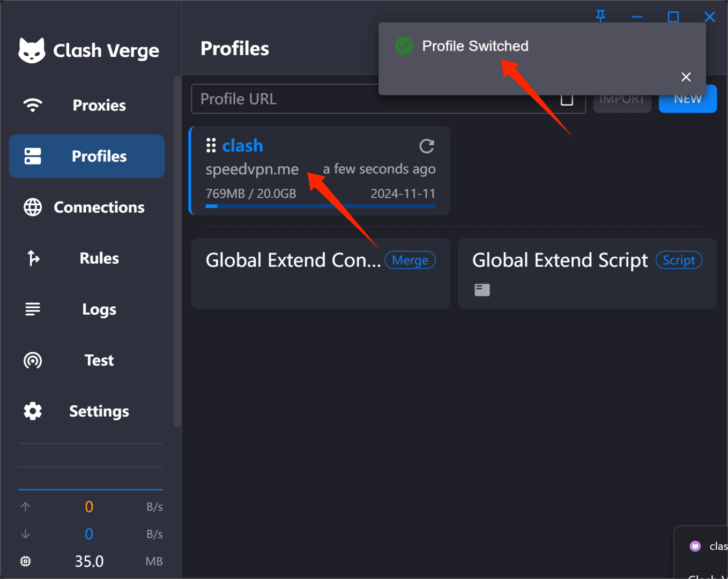Screen dimensions: 728x579
Task: Click the Settings gear icon
Action: click(x=33, y=411)
